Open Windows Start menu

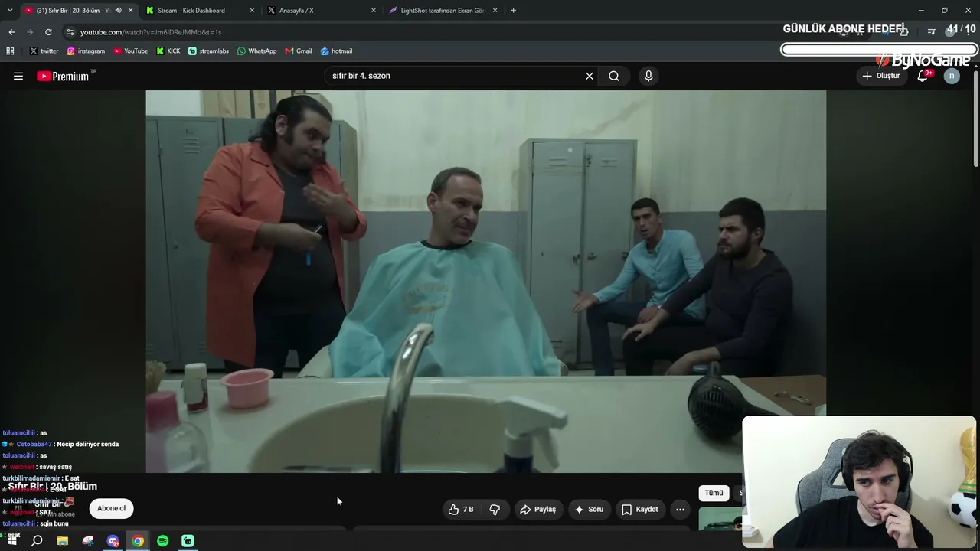[12, 541]
